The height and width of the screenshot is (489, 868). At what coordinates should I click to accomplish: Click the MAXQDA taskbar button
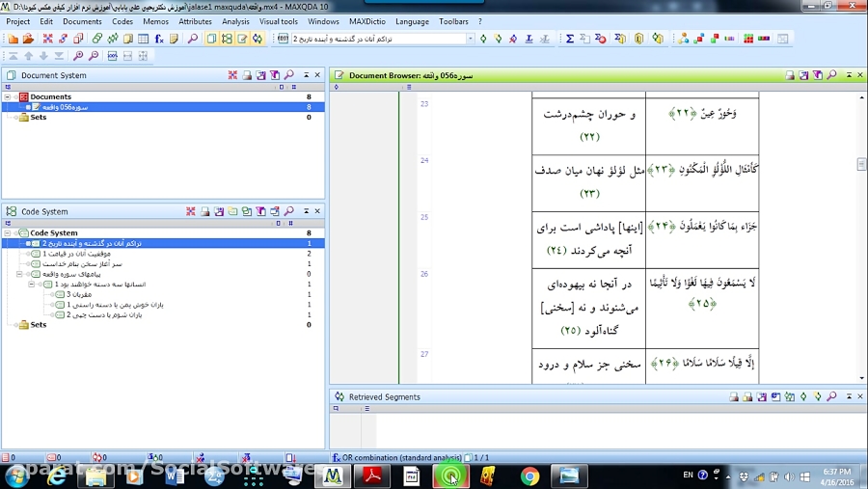pyautogui.click(x=333, y=476)
